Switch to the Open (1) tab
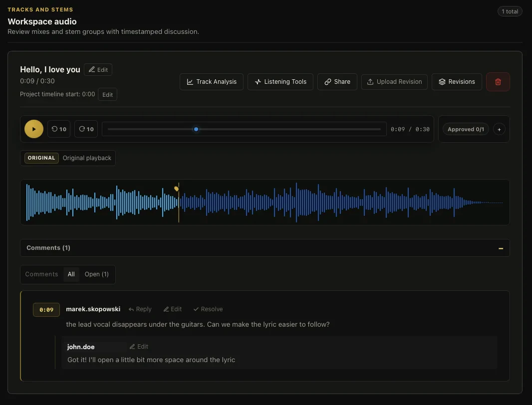Image resolution: width=532 pixels, height=405 pixels. coord(97,274)
